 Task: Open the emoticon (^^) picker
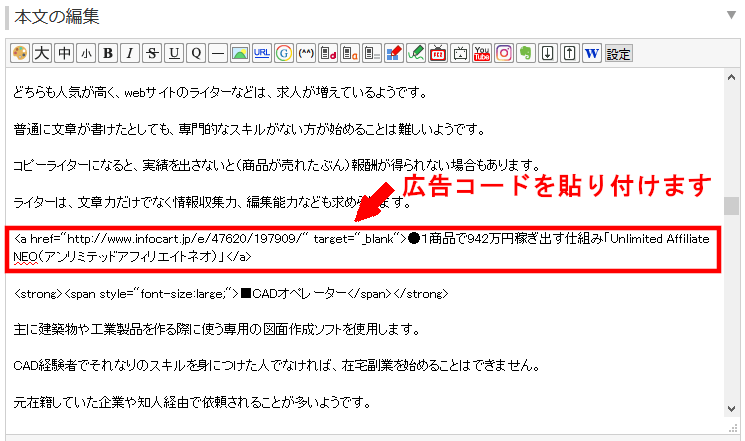tap(306, 53)
